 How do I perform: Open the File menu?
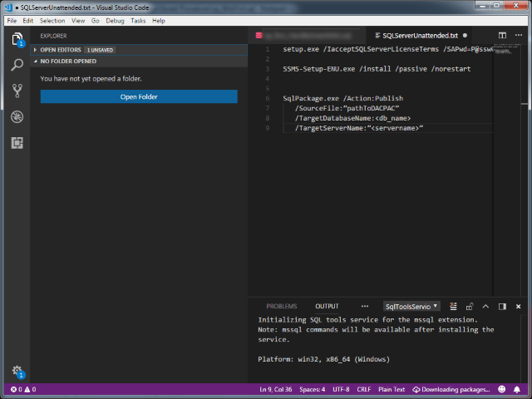pyautogui.click(x=12, y=21)
